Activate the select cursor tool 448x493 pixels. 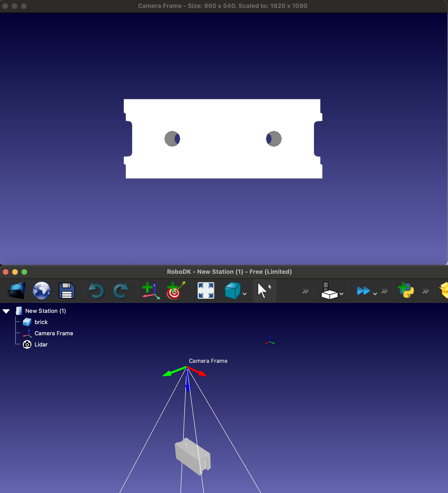click(x=264, y=290)
